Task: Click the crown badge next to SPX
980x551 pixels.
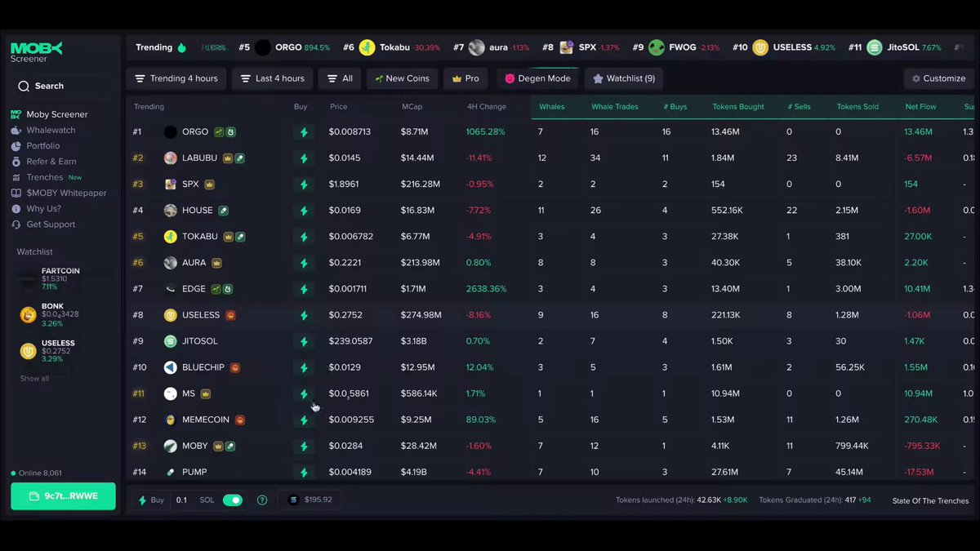Action: 209,184
